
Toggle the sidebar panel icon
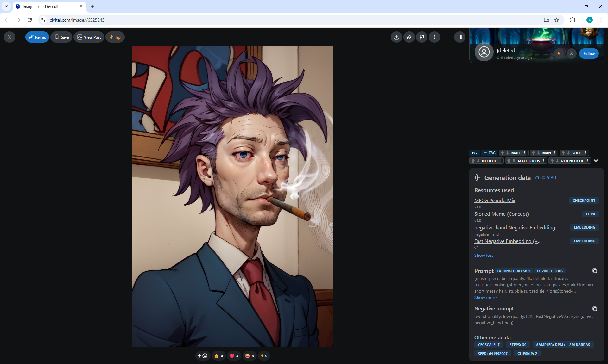point(459,37)
